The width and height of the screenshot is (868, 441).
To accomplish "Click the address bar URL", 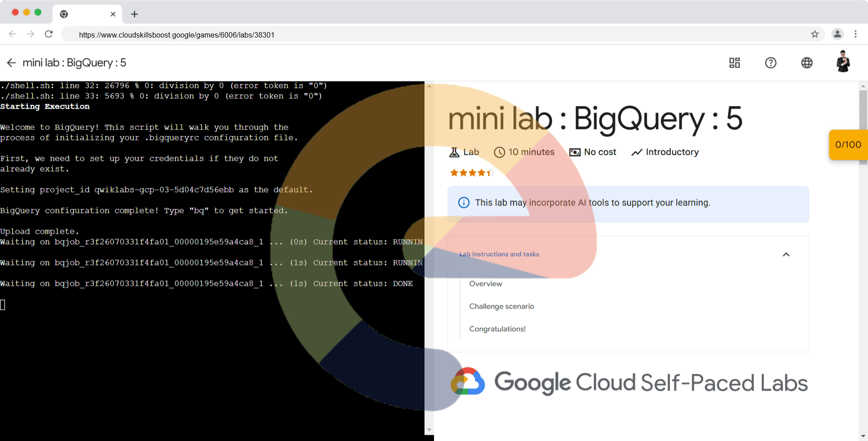I will click(176, 35).
